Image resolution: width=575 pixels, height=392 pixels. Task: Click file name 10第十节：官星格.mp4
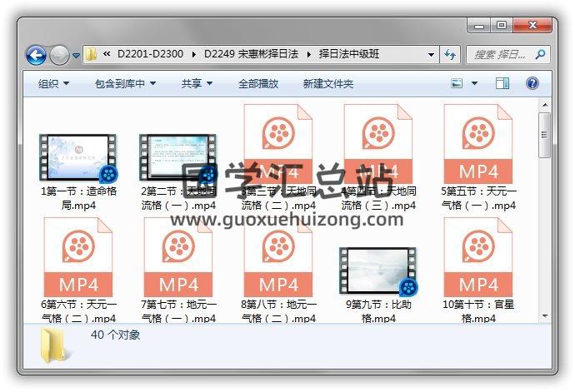tap(478, 311)
